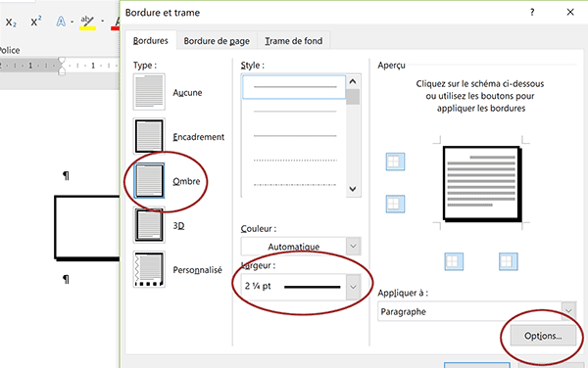
Task: Choose the Encadrement border type icon
Action: click(x=149, y=136)
